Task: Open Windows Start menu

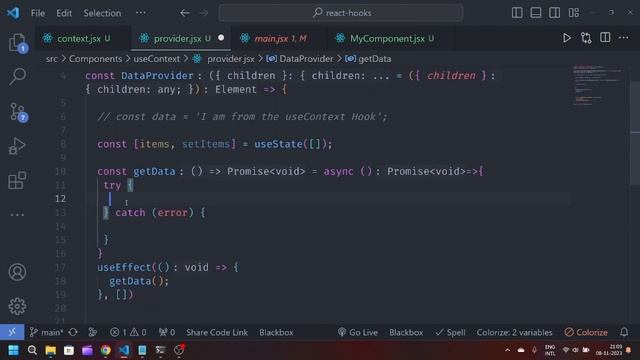Action: [x=13, y=350]
